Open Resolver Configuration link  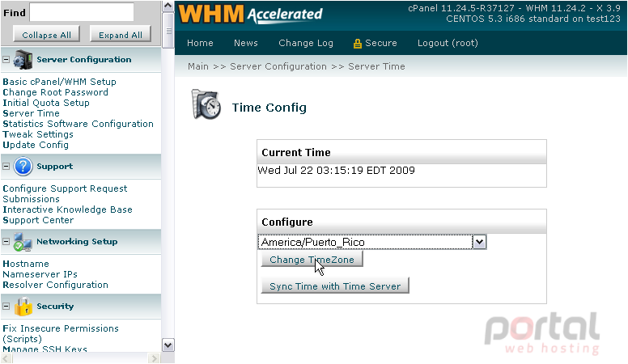[x=55, y=285]
